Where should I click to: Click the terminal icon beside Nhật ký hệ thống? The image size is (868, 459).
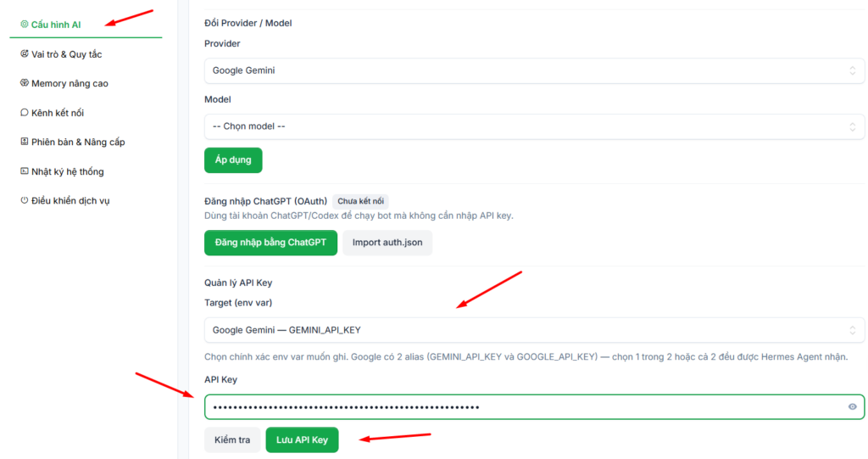[x=25, y=171]
